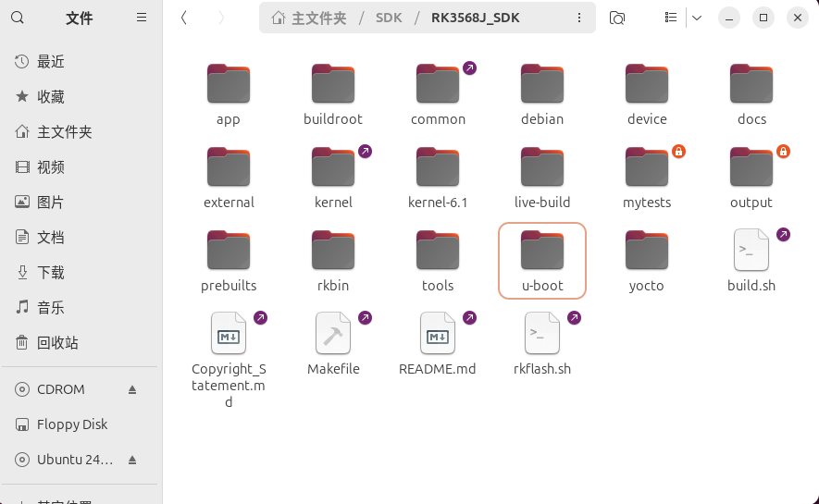Open 视频 in sidebar
The height and width of the screenshot is (504, 819).
(80, 167)
